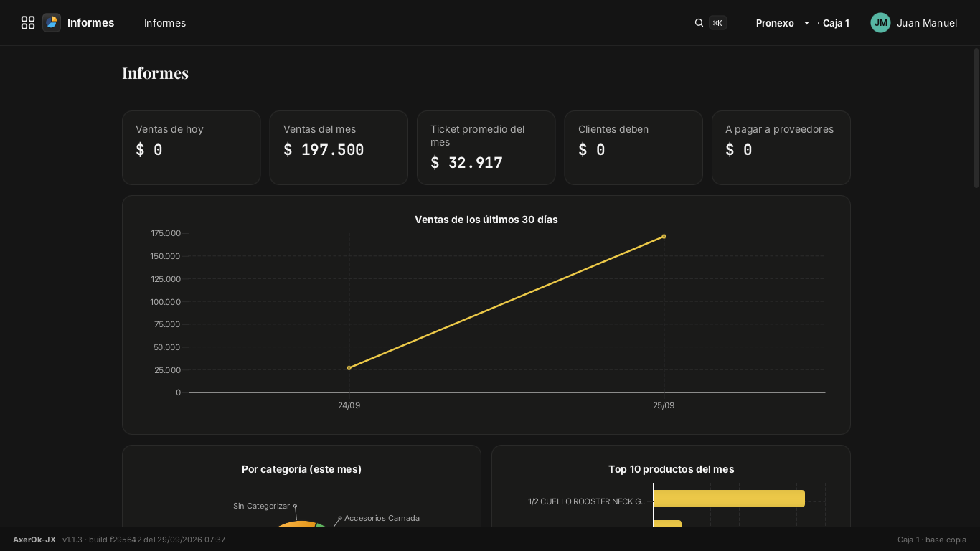Click the orange pie chart slice
Screen dimensions: 980x551
[294, 524]
